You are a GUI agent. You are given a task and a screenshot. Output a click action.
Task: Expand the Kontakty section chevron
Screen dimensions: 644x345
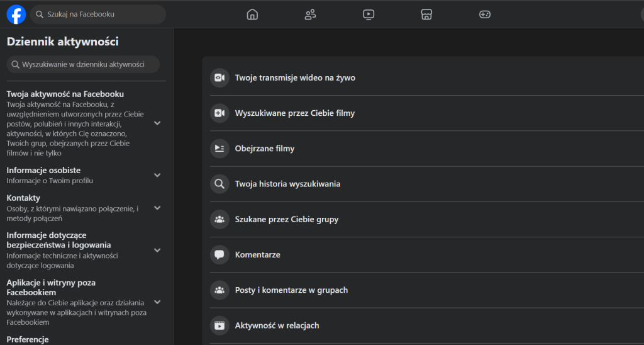point(157,208)
